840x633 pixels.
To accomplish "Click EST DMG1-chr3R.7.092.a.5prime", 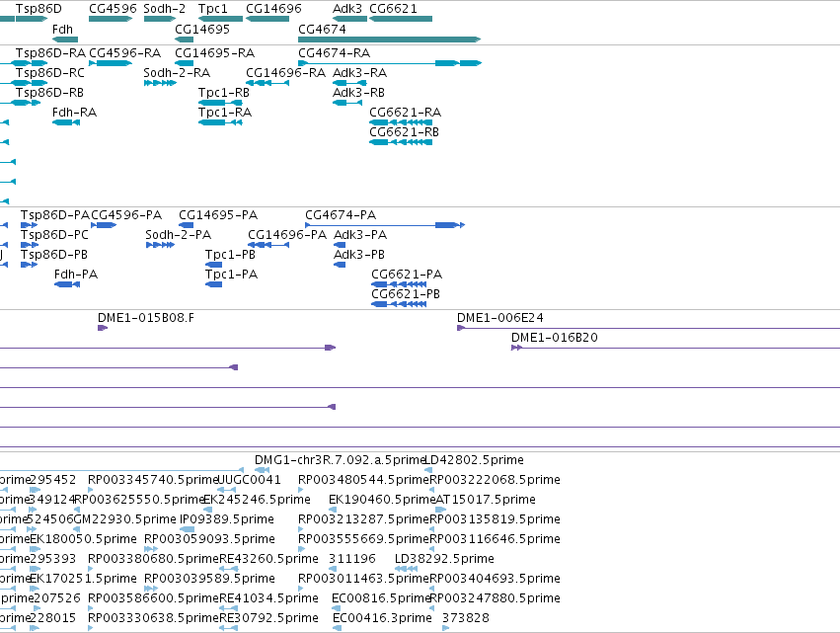I will (x=340, y=460).
